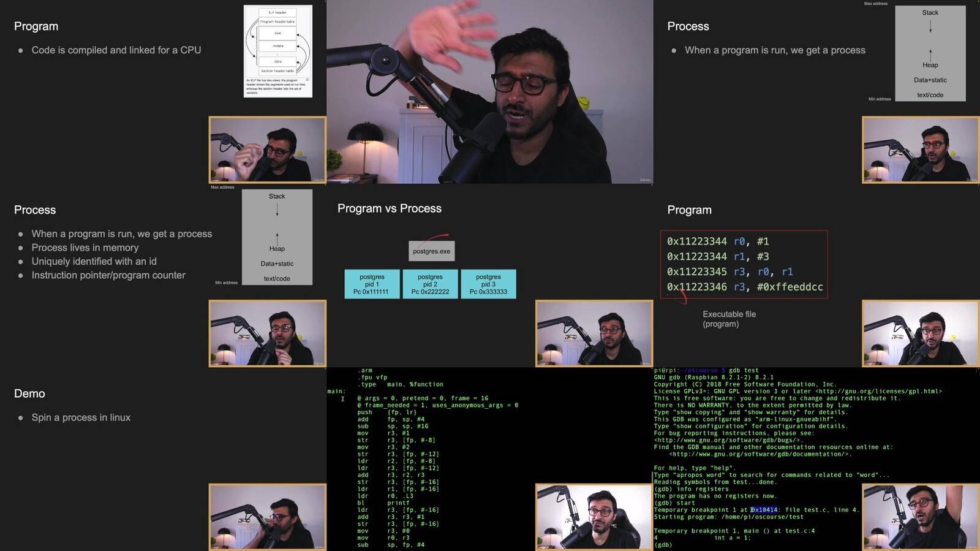Click the "Spin a process in linux" bullet
This screenshot has height=551, width=980.
click(x=81, y=417)
